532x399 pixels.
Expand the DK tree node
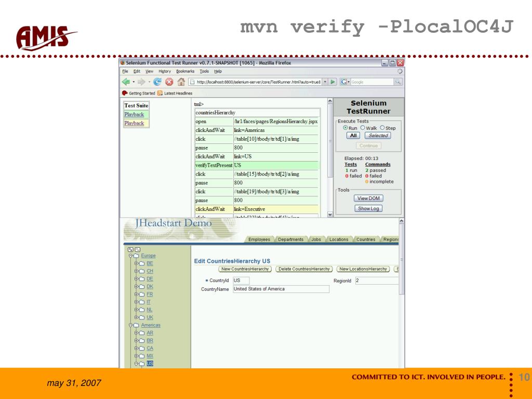pos(136,286)
